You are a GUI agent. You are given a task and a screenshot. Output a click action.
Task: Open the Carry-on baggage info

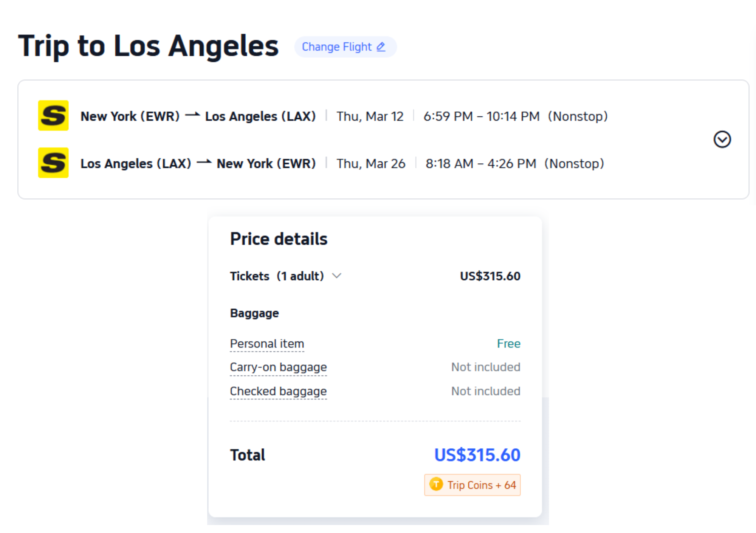point(278,367)
